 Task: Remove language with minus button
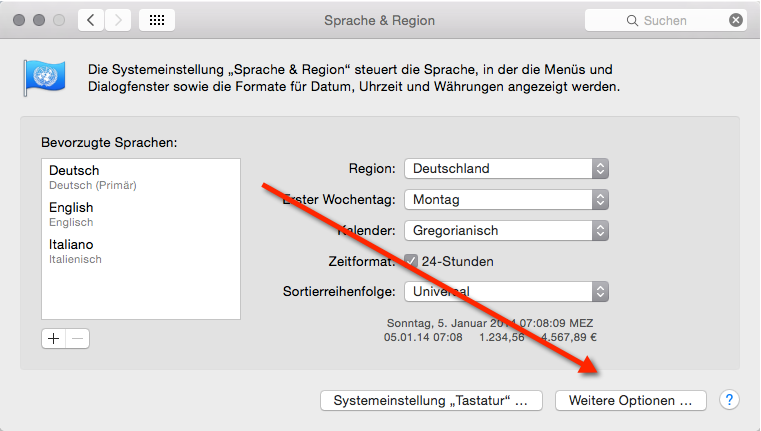coord(77,338)
